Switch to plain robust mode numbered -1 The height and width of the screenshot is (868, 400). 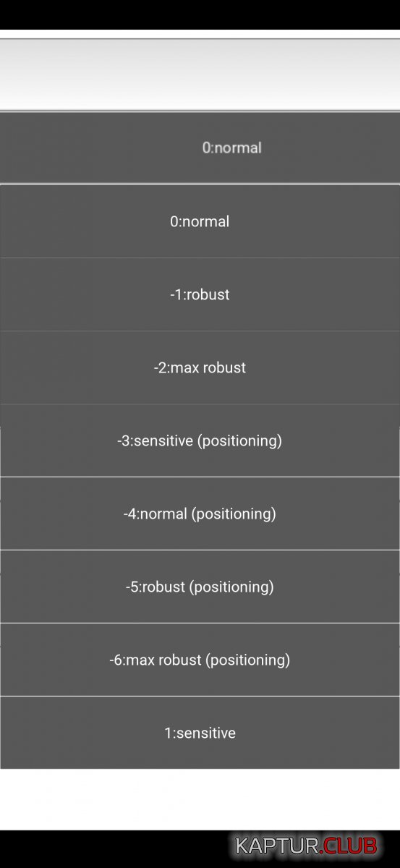[x=200, y=294]
